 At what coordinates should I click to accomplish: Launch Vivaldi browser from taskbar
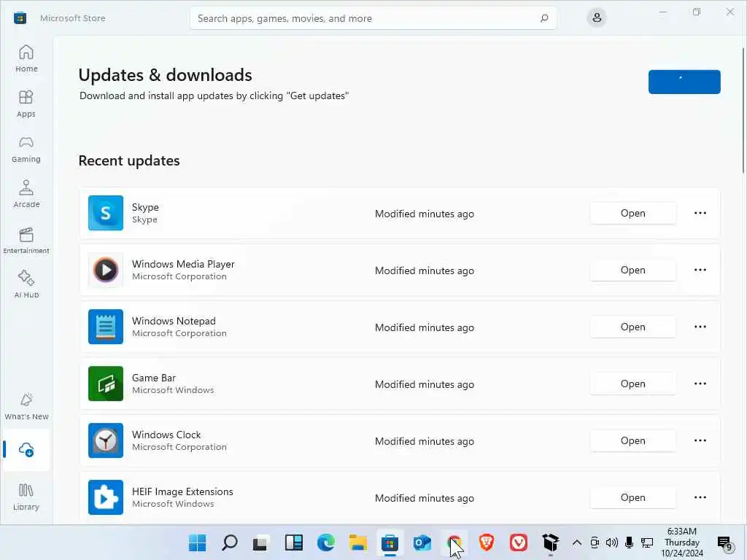pos(519,542)
